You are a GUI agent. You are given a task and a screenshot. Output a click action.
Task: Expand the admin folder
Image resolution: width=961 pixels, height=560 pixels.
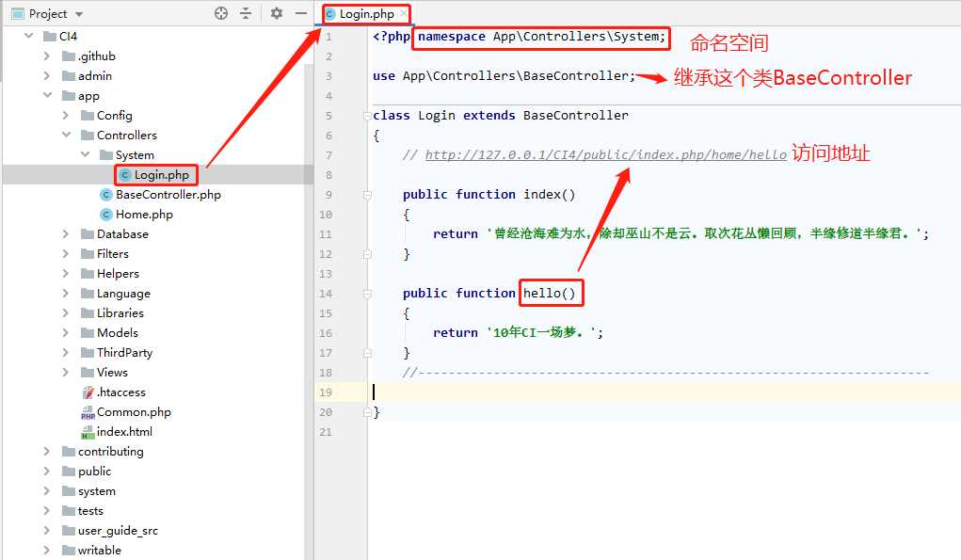coord(47,76)
